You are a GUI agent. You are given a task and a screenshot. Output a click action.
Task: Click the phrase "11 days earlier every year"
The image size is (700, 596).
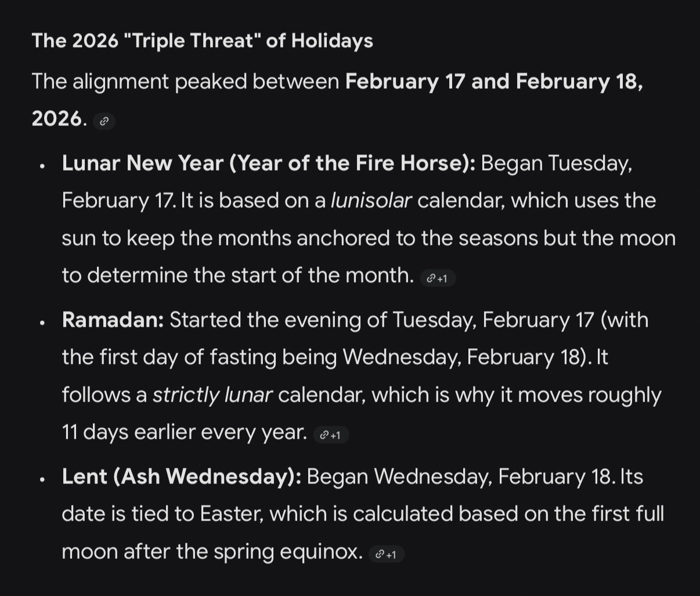pyautogui.click(x=183, y=432)
